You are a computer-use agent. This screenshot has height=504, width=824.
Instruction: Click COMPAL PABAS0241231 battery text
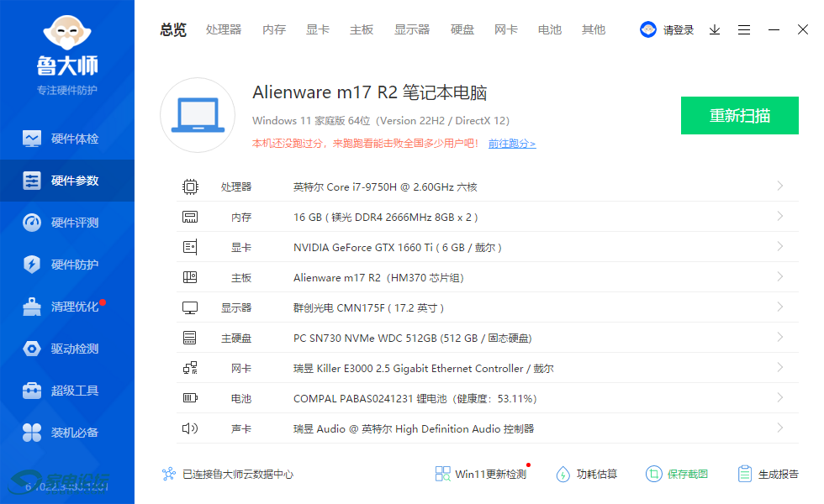click(415, 398)
